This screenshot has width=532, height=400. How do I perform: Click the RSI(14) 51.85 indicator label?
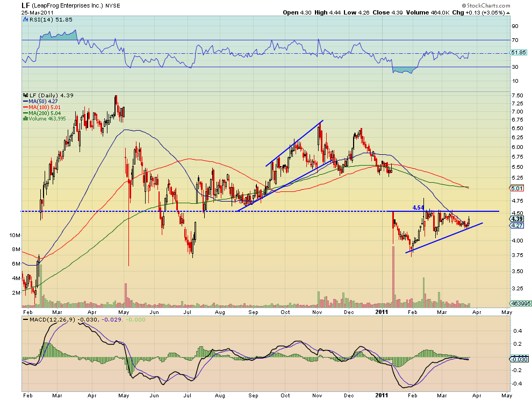pos(51,20)
